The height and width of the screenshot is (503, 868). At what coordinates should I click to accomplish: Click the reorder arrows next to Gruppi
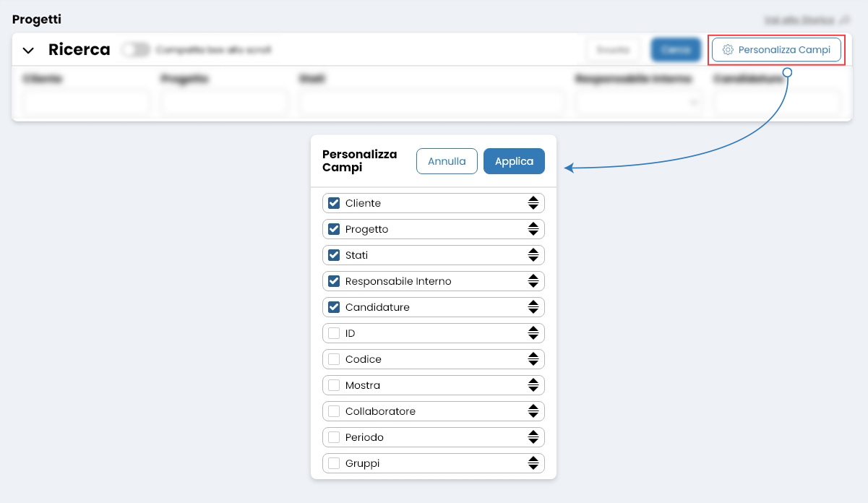pyautogui.click(x=533, y=463)
